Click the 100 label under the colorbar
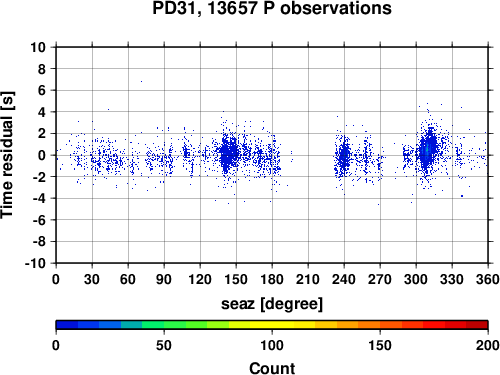The height and width of the screenshot is (375, 500). [272, 345]
